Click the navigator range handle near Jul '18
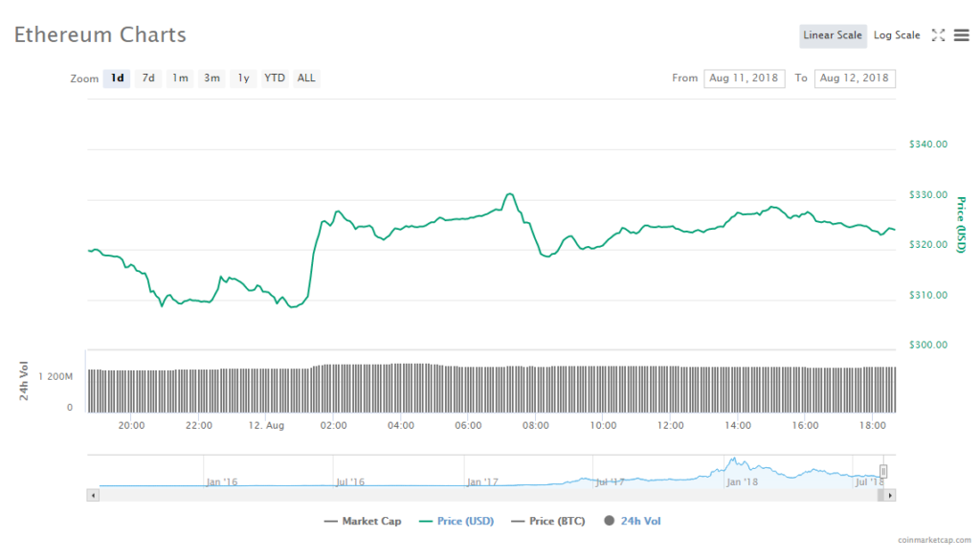This screenshot has width=980, height=559. 883,472
